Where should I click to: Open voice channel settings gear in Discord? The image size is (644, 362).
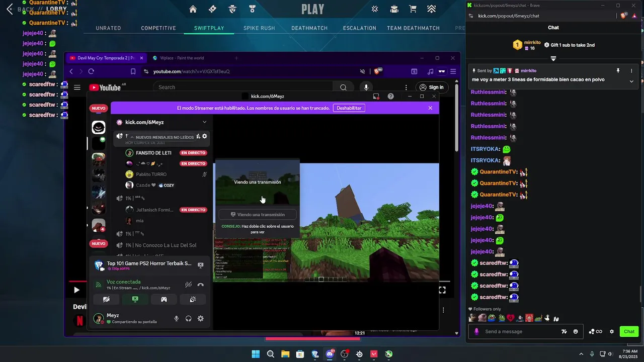point(204,136)
